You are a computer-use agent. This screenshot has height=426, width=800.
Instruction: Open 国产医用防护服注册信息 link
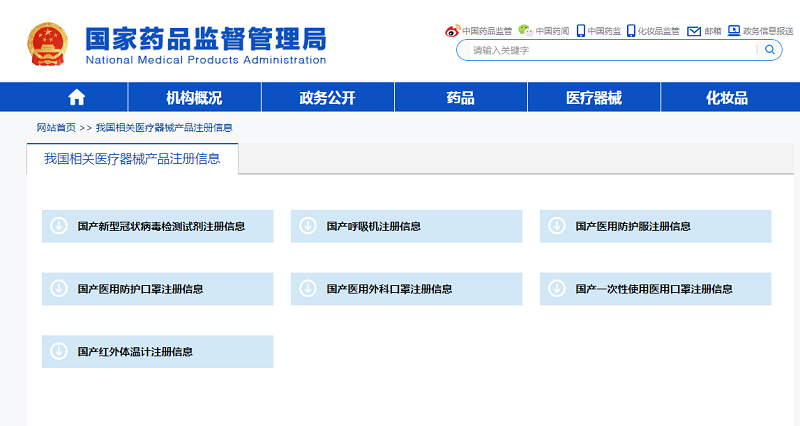tap(633, 226)
